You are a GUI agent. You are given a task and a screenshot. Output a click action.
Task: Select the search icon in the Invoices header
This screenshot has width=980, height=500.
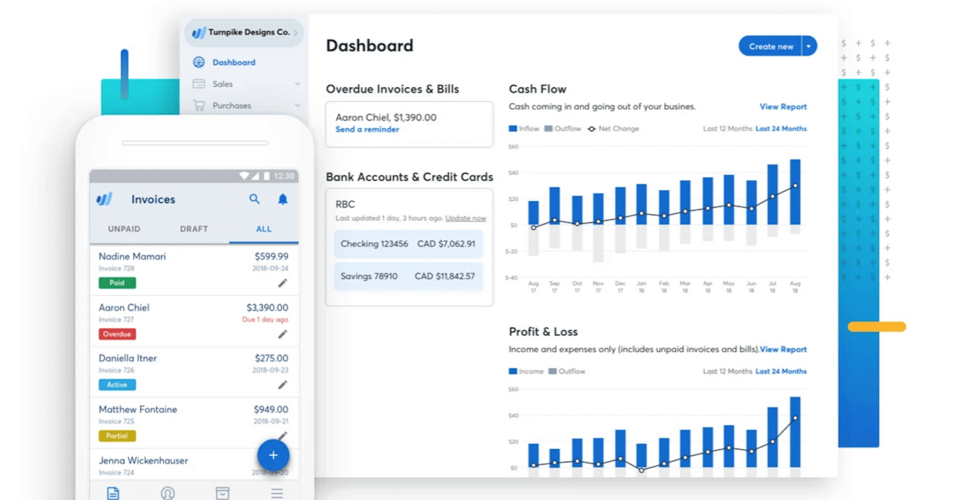pyautogui.click(x=254, y=199)
